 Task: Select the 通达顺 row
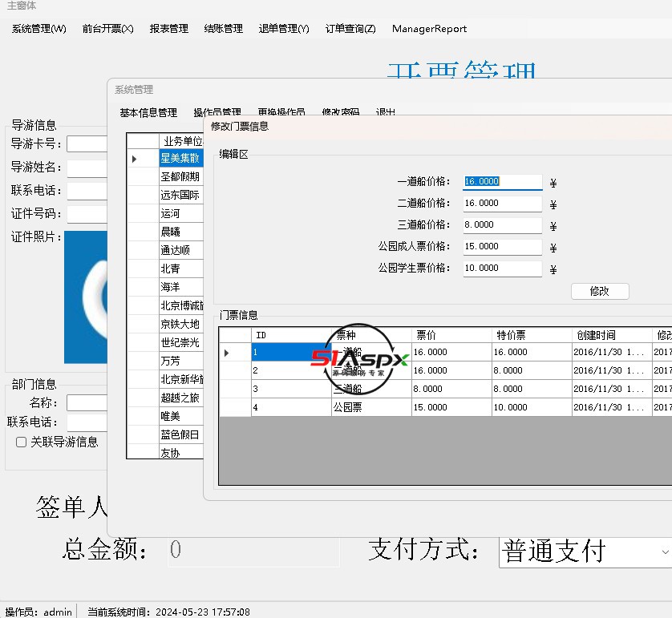[181, 251]
